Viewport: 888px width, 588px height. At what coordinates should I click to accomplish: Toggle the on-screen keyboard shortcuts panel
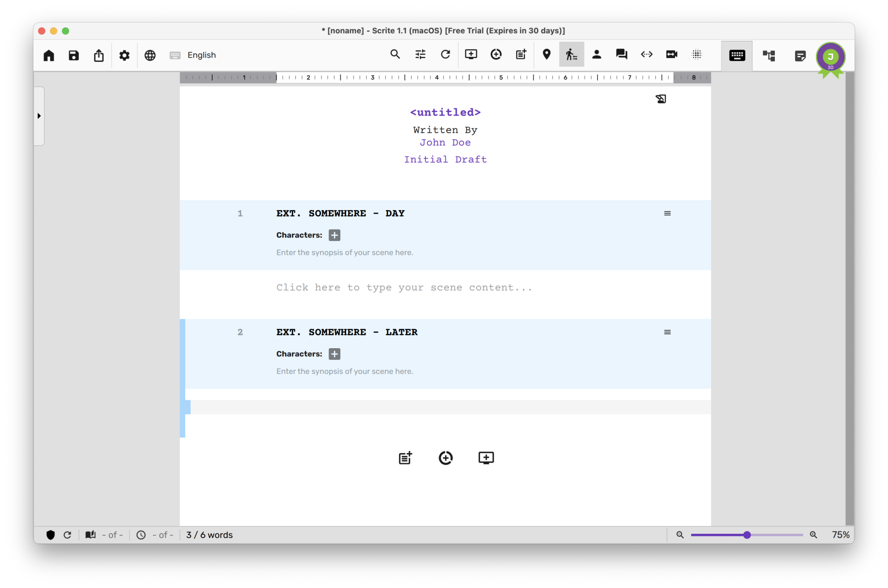point(737,56)
